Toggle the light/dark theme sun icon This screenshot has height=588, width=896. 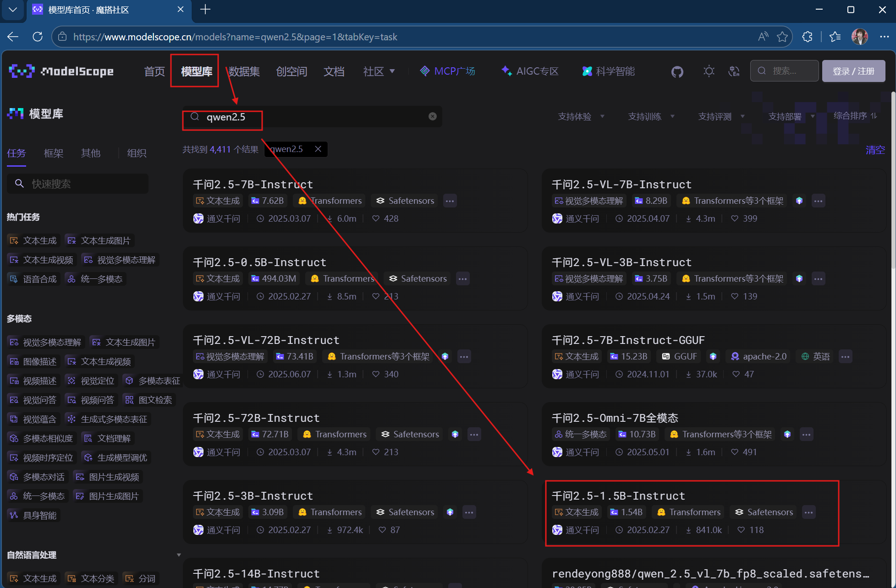(709, 71)
